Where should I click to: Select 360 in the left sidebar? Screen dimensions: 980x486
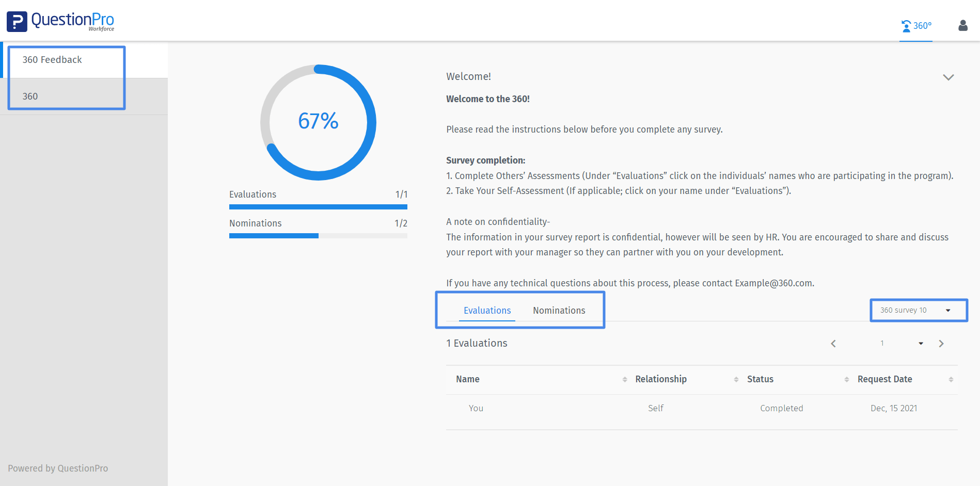(30, 96)
